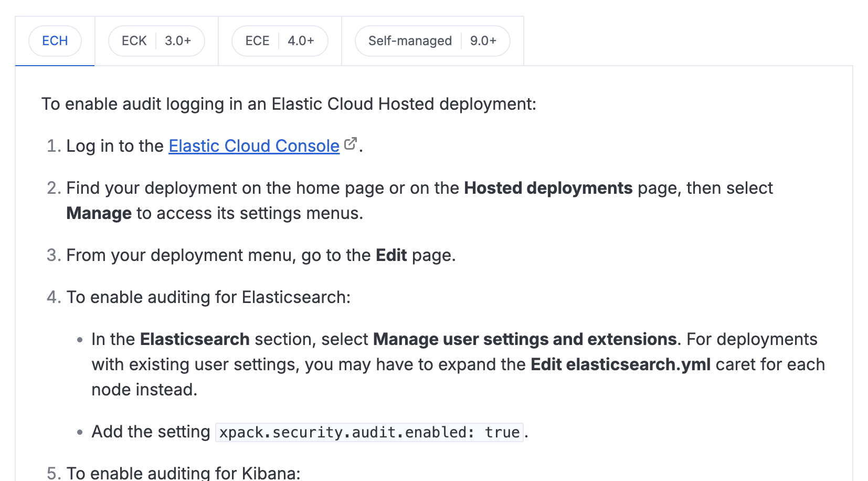The width and height of the screenshot is (868, 481).
Task: Click the bold Edit word in step 3
Action: coord(391,255)
